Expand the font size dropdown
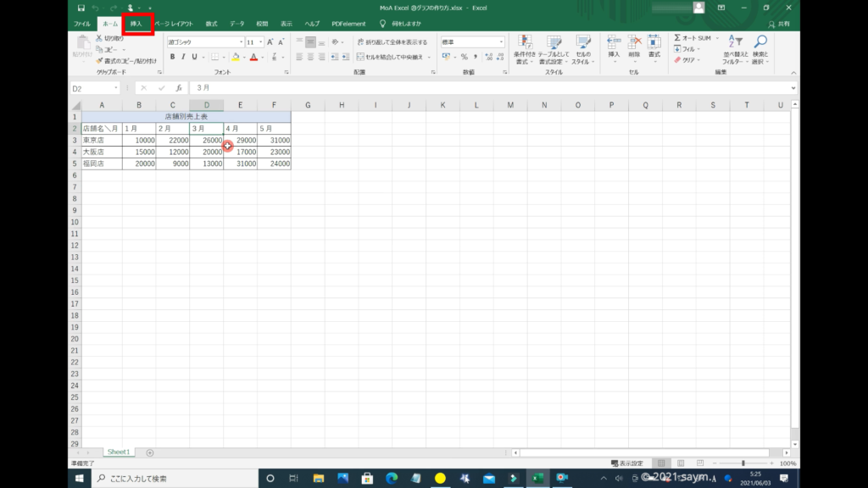Viewport: 868px width, 488px height. pyautogui.click(x=260, y=42)
